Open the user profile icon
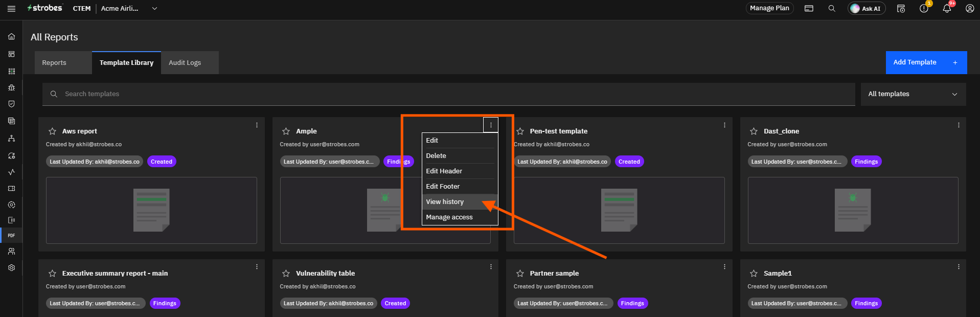The height and width of the screenshot is (317, 980). [970, 9]
